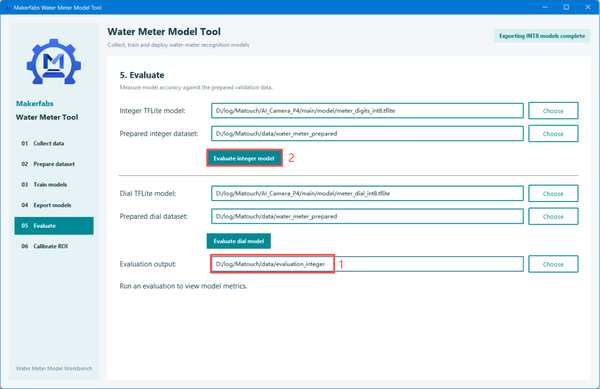Click the app icon in the title bar
The width and height of the screenshot is (600, 389).
(x=8, y=8)
